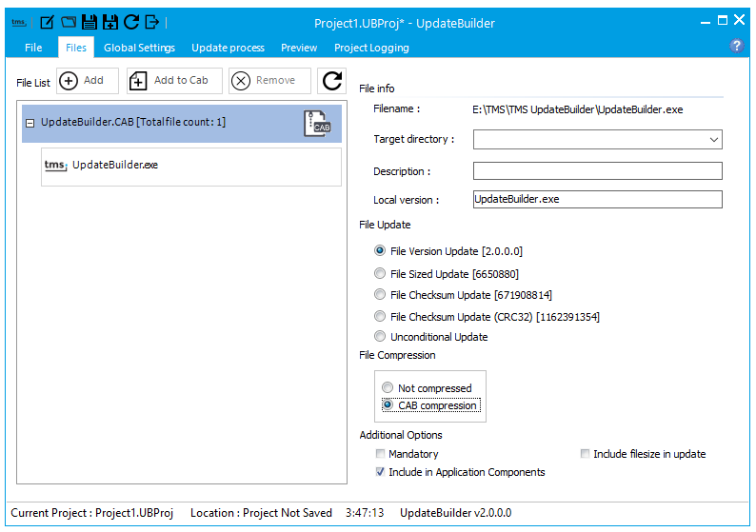756x532 pixels.
Task: Click the Open project folder icon
Action: point(69,22)
